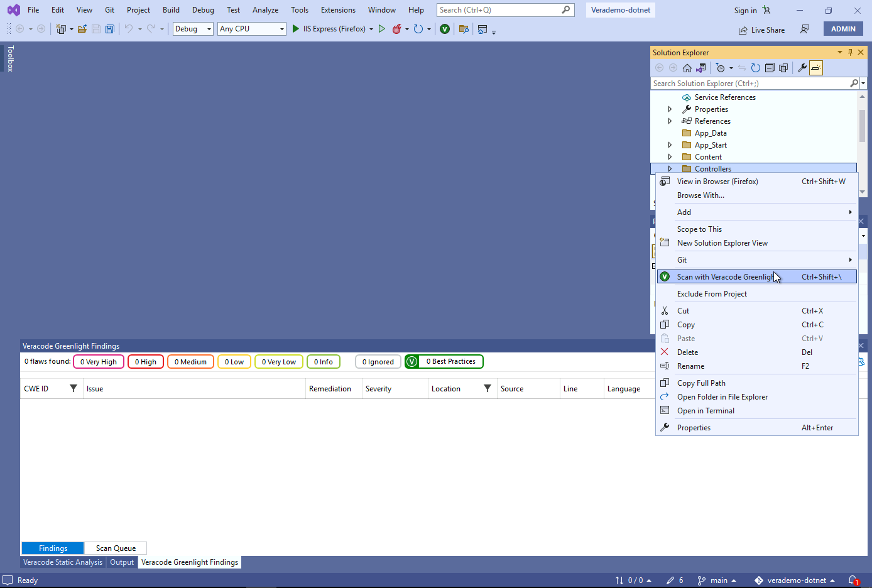Viewport: 872px width, 588px height.
Task: Click the green Start debugging play icon
Action: pyautogui.click(x=295, y=29)
